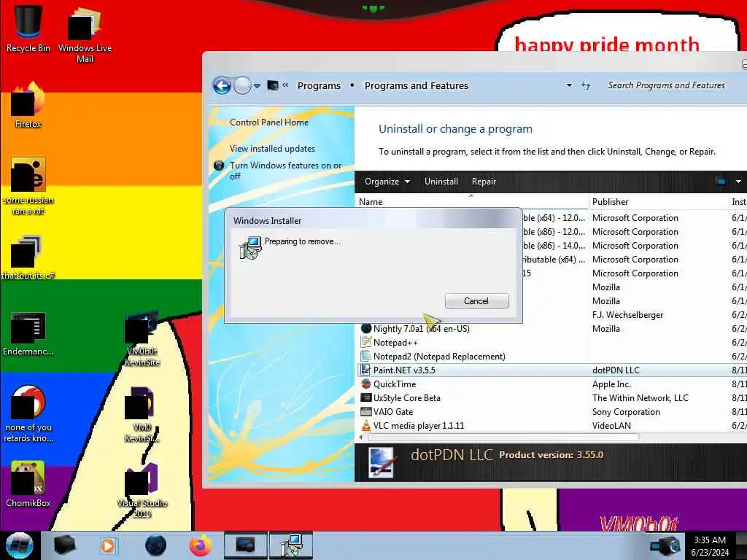747x560 pixels.
Task: Click the VideoLAN publisher cell
Action: (x=611, y=425)
